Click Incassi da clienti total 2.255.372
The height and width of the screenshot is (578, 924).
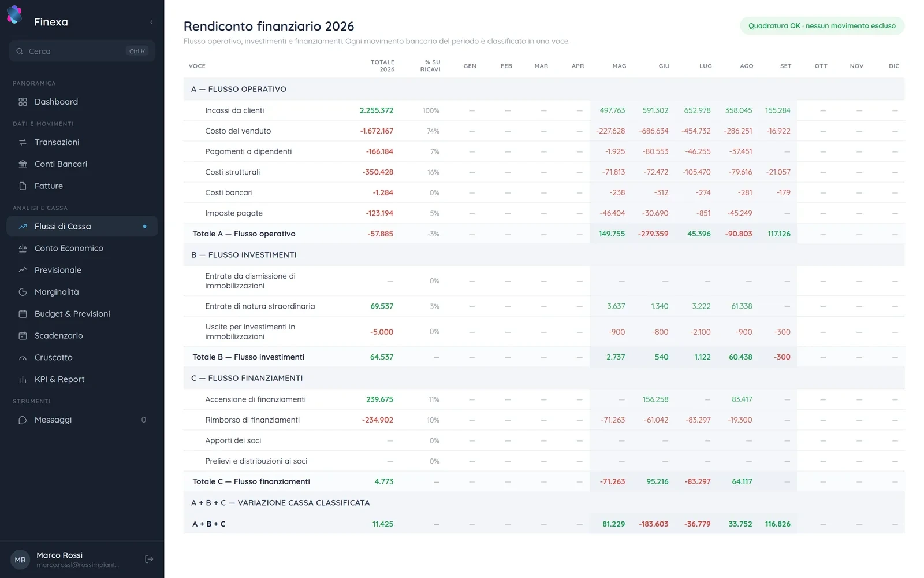[377, 110]
